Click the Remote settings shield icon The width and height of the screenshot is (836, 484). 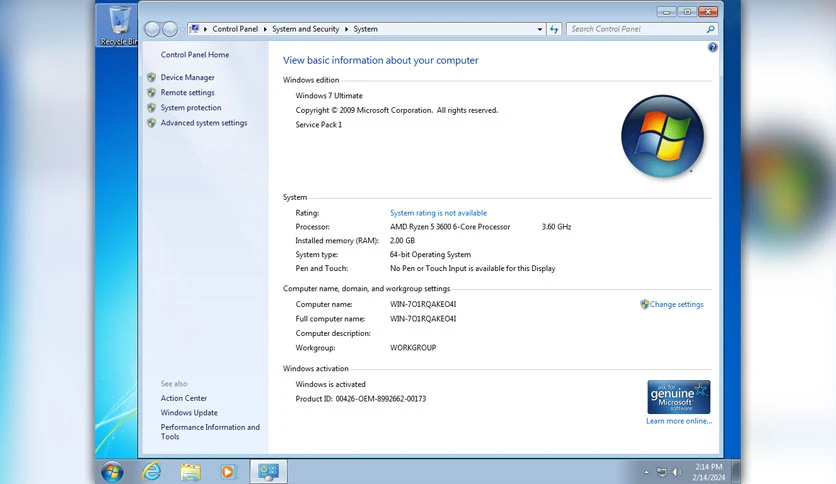tap(151, 92)
